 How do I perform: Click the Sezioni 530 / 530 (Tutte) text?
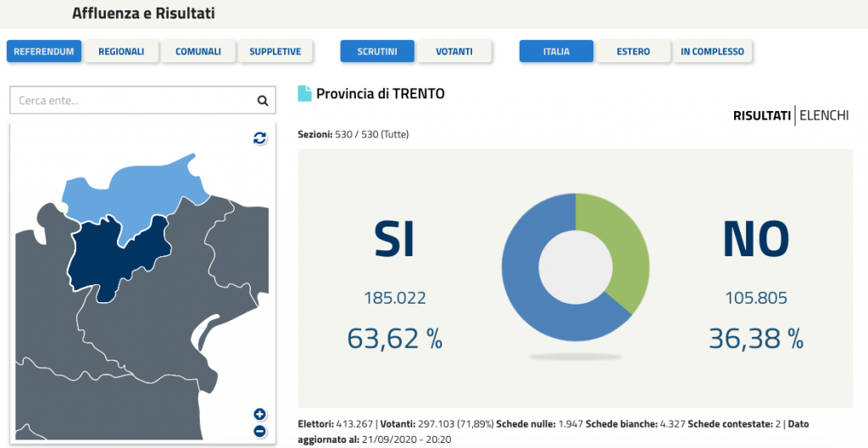tap(353, 134)
